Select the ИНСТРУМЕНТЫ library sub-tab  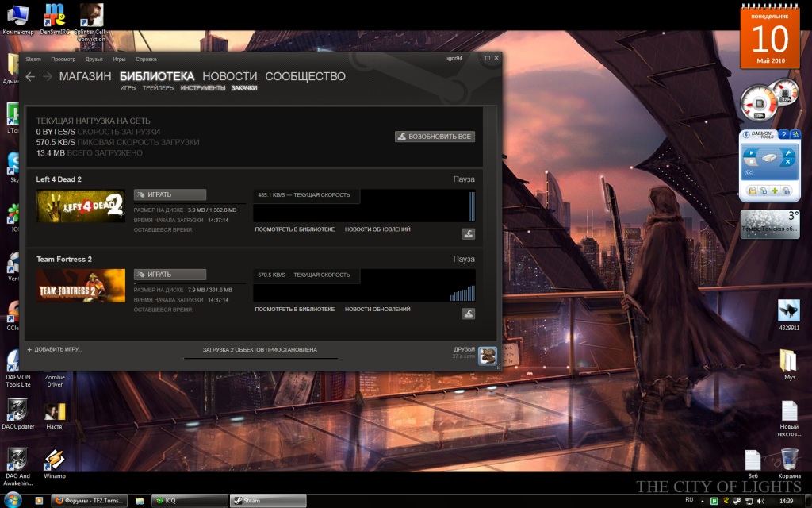[203, 88]
